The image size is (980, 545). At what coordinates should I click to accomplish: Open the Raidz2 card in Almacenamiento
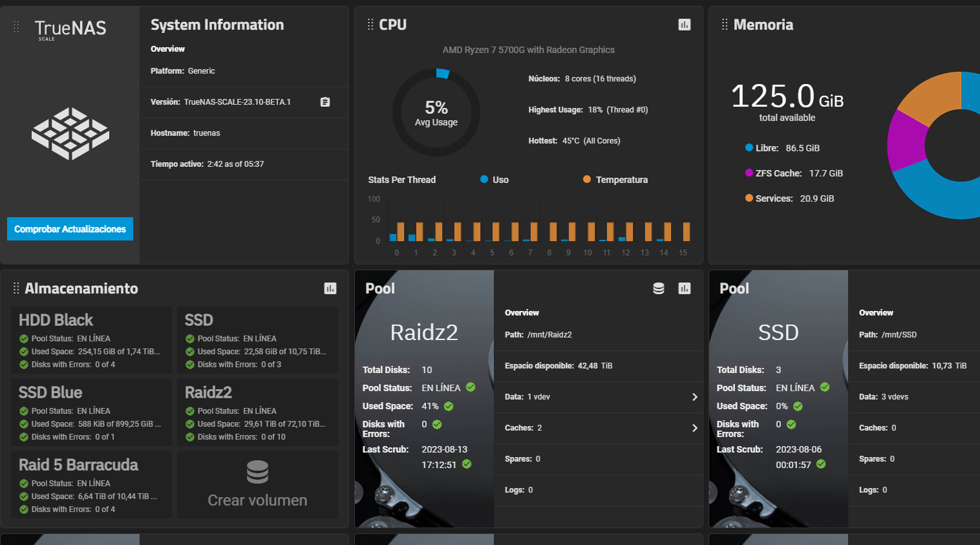click(x=257, y=412)
